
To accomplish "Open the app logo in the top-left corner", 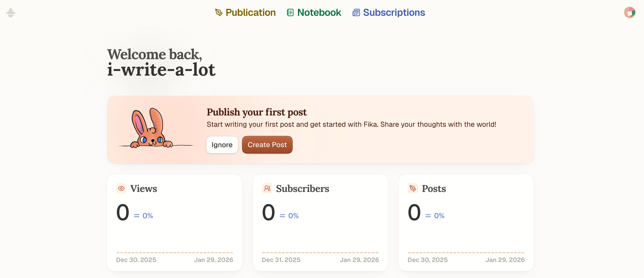I will click(x=11, y=12).
